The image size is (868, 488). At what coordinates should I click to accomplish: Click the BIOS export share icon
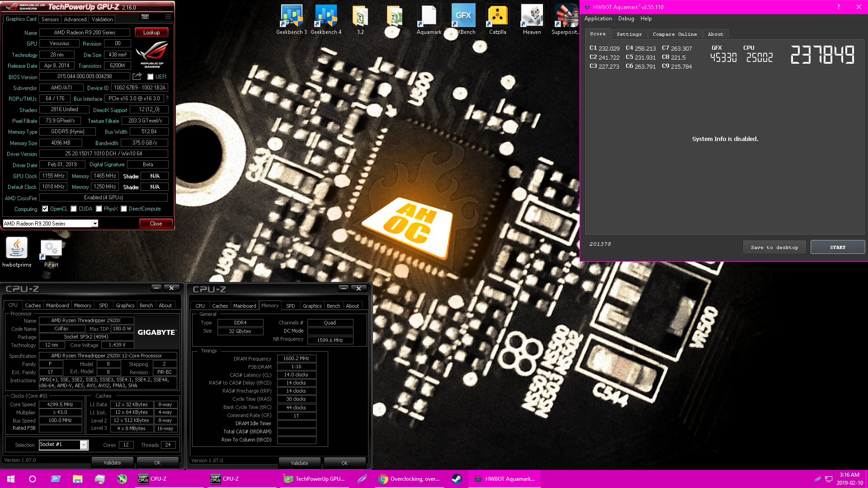pyautogui.click(x=137, y=76)
